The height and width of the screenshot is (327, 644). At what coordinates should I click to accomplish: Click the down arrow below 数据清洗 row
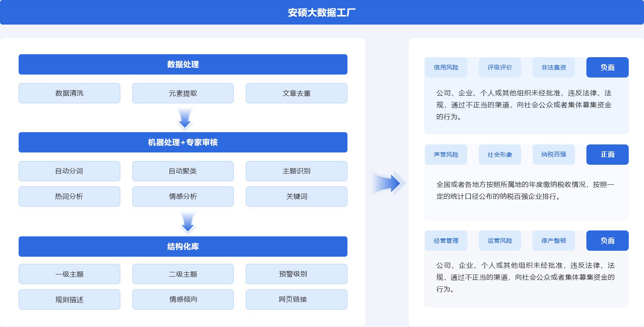pyautogui.click(x=185, y=119)
